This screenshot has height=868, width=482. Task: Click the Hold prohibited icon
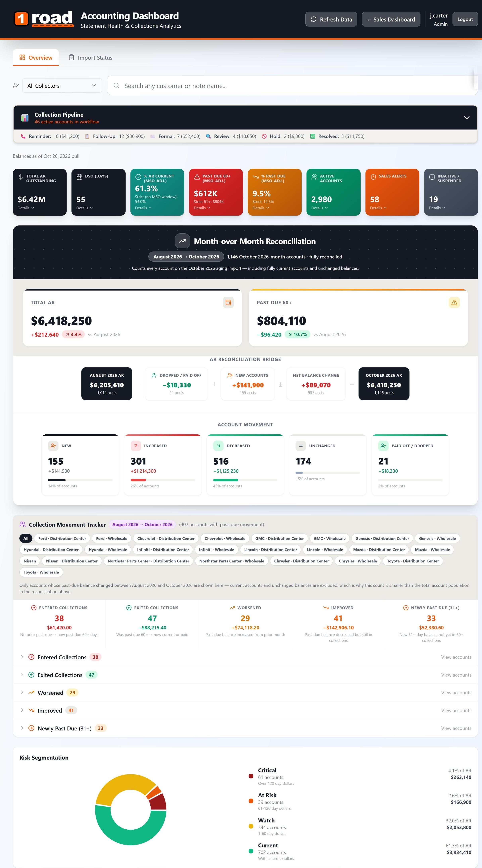(x=264, y=136)
